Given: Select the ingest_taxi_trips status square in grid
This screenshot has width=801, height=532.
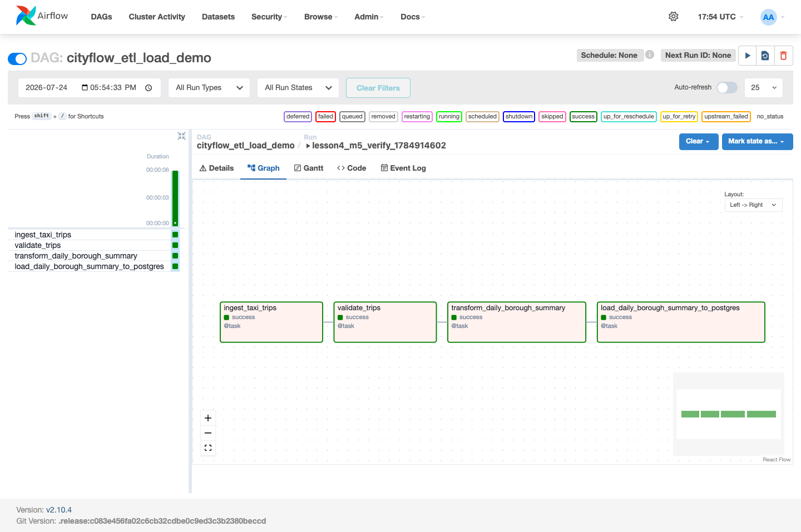Looking at the screenshot, I should (x=175, y=235).
